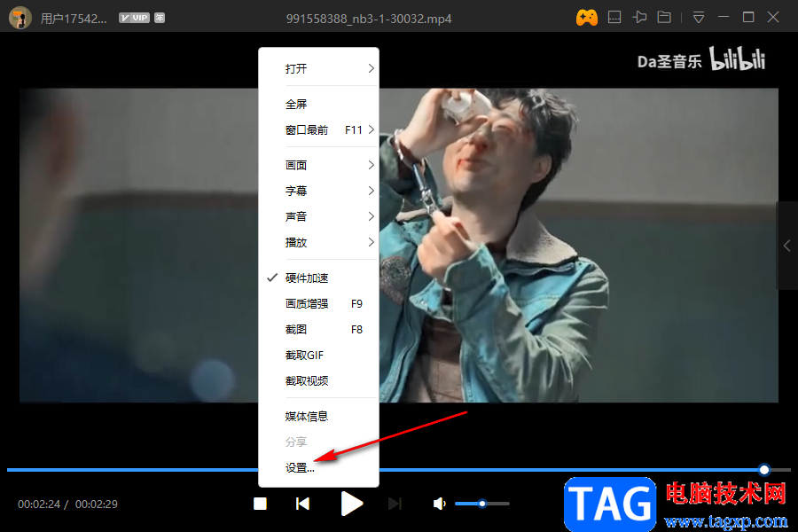
Task: Switch to mini player mode icon
Action: tap(614, 18)
